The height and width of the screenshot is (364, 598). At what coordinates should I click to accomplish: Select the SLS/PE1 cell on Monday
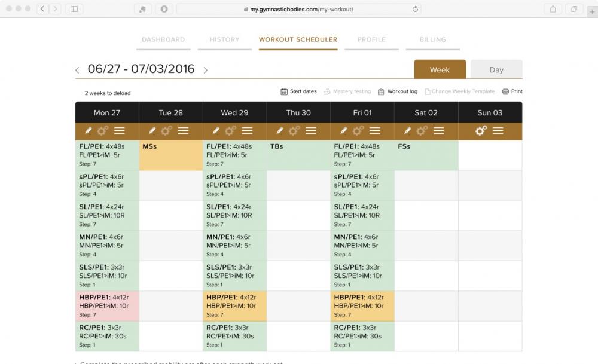click(x=107, y=276)
